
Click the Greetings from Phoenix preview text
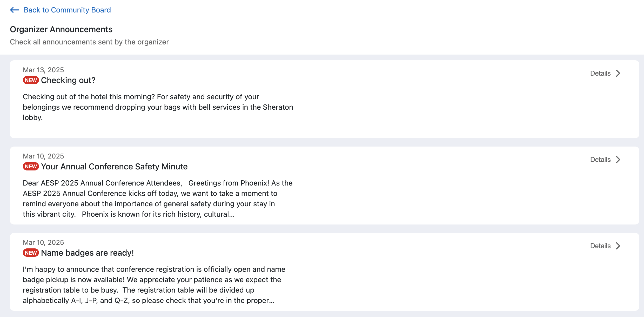[157, 199]
